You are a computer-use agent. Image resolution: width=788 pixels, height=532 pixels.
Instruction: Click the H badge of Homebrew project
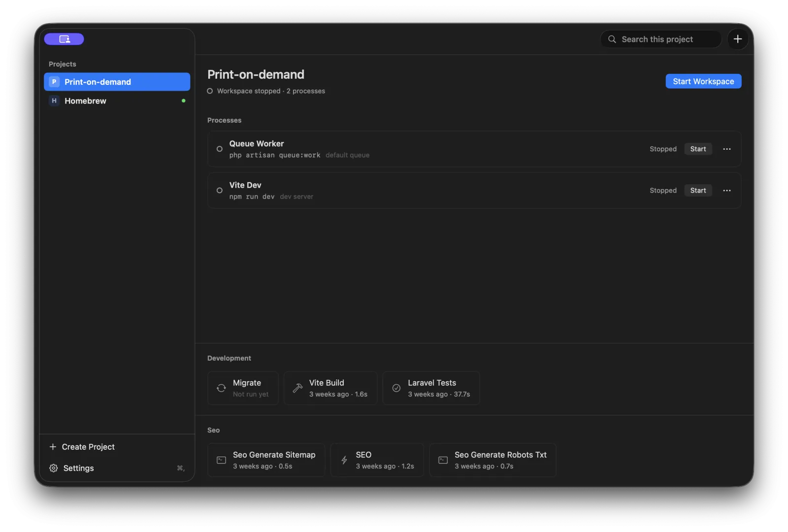pos(54,100)
